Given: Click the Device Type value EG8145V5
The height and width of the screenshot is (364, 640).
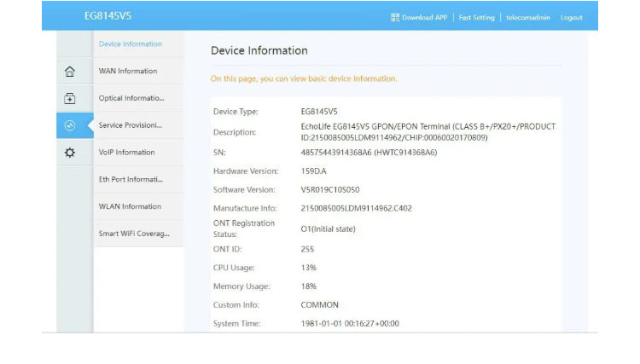Looking at the screenshot, I should pyautogui.click(x=319, y=112).
